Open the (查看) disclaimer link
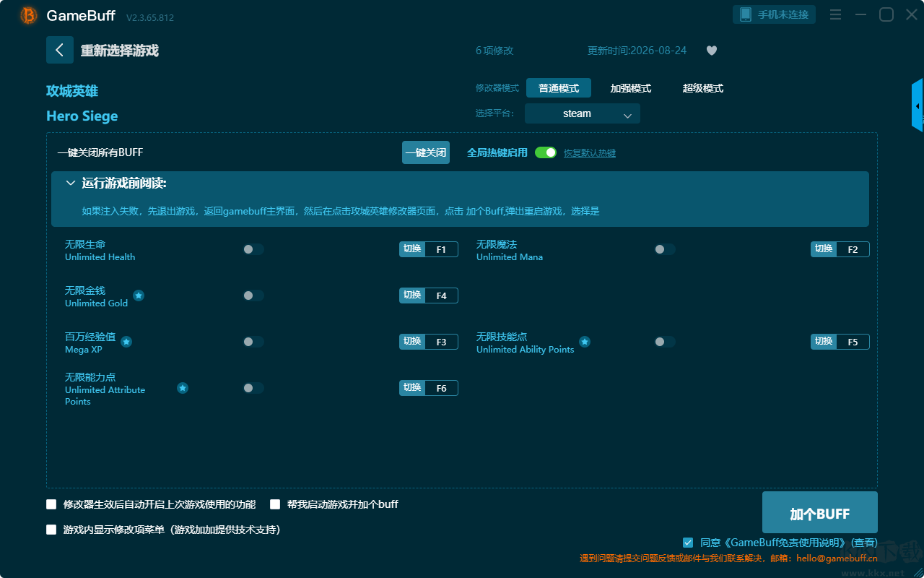The image size is (924, 578). point(864,543)
